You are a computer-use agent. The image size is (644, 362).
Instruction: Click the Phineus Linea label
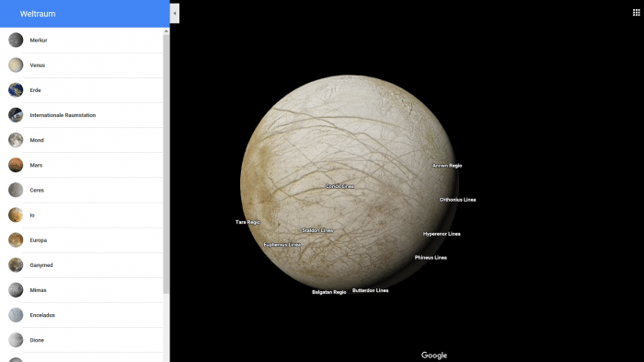click(x=431, y=258)
